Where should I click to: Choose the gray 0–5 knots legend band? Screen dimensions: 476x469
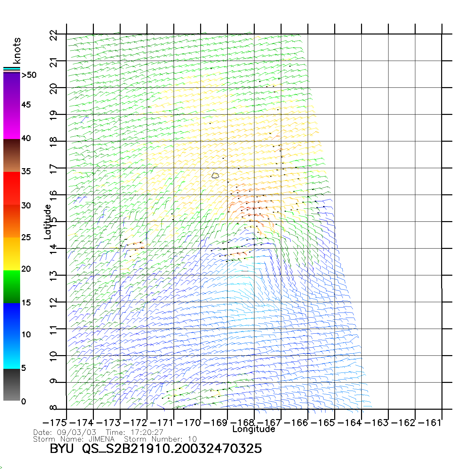pos(12,385)
